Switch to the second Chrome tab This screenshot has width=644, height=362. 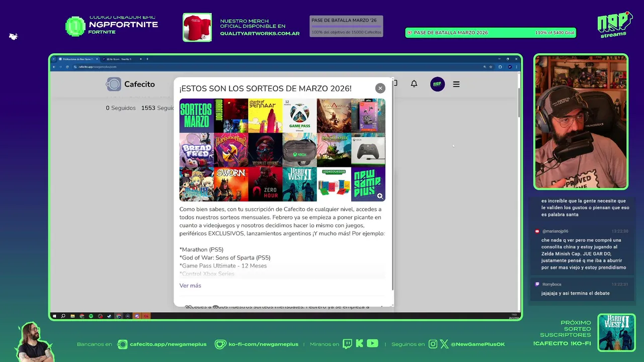pos(121,59)
